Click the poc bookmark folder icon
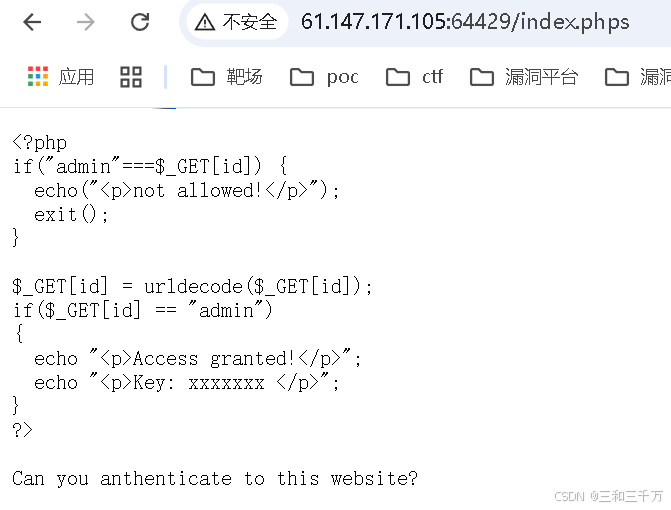Image resolution: width=671 pixels, height=510 pixels. pyautogui.click(x=302, y=77)
